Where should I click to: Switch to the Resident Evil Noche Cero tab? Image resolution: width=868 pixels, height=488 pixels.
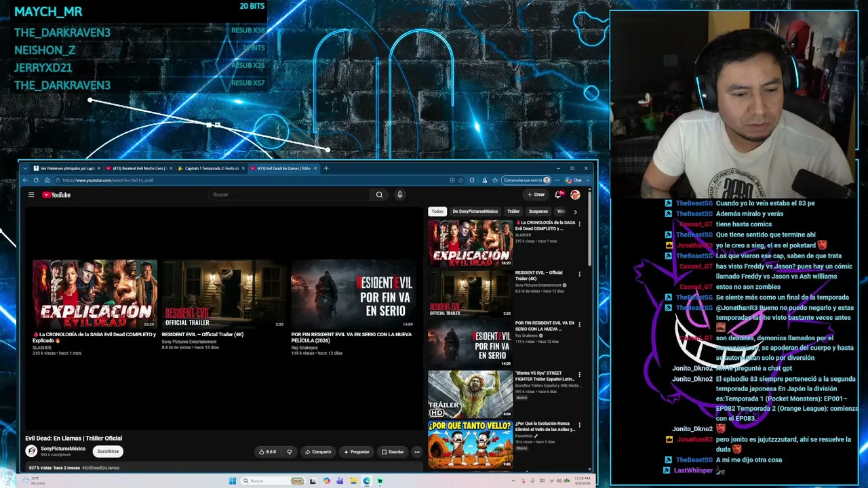(x=138, y=168)
